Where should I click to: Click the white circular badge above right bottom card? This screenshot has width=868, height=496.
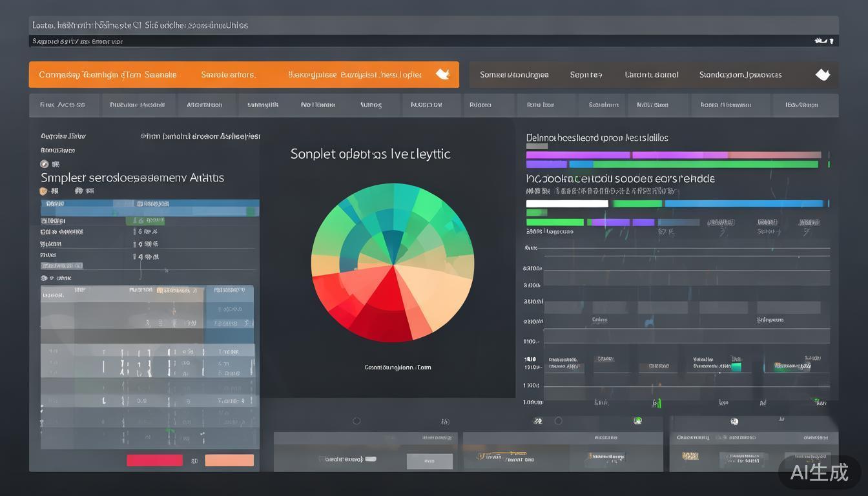click(734, 421)
